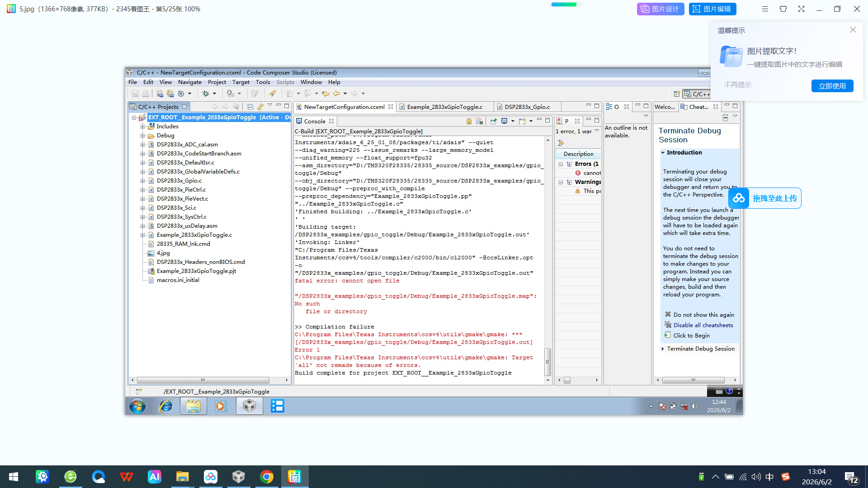Click Internet Explorer icon in inner taskbar
The width and height of the screenshot is (868, 488).
[x=165, y=406]
